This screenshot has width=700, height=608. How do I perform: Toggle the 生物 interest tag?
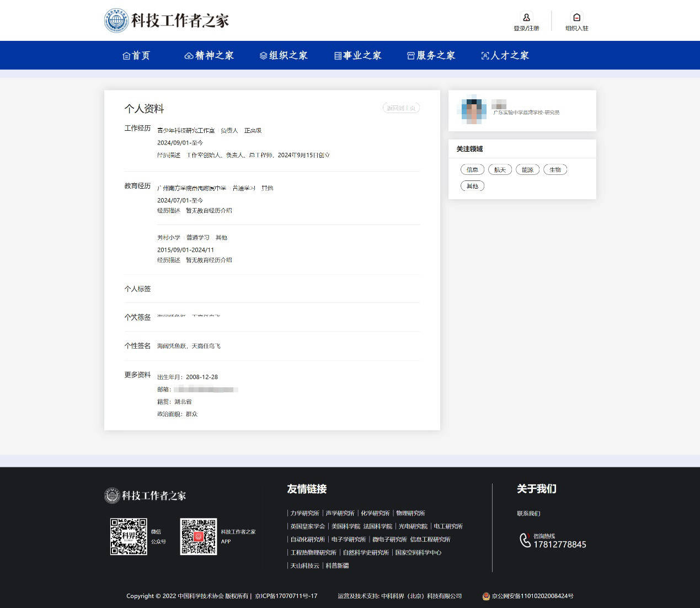point(555,169)
